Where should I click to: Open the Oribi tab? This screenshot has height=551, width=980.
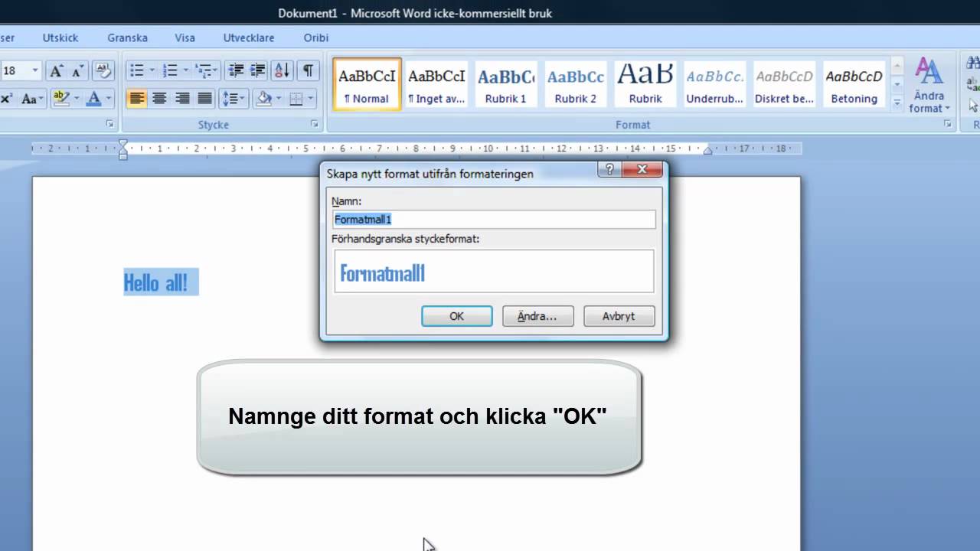pyautogui.click(x=316, y=37)
